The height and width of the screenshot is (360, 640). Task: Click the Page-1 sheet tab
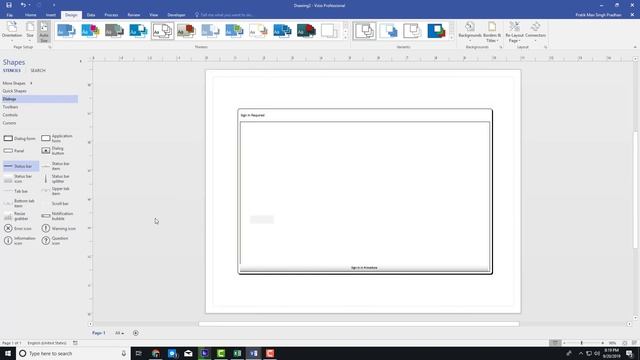tap(98, 333)
